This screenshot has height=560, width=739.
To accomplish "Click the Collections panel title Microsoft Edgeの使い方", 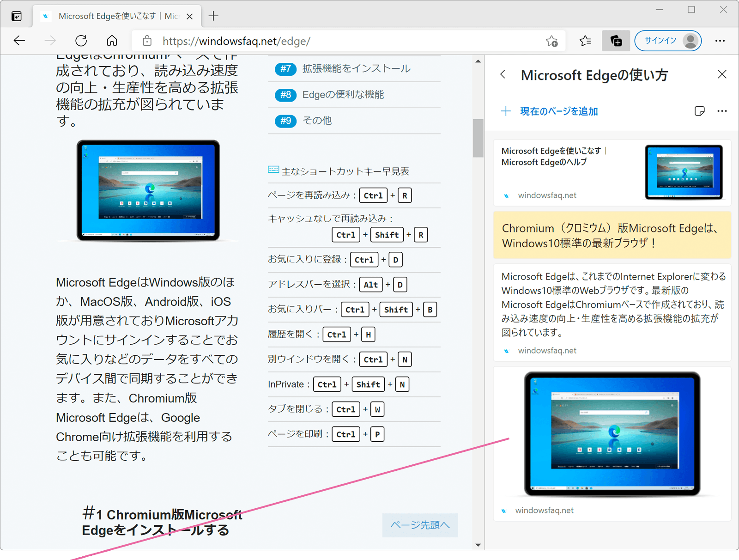I will pyautogui.click(x=594, y=75).
